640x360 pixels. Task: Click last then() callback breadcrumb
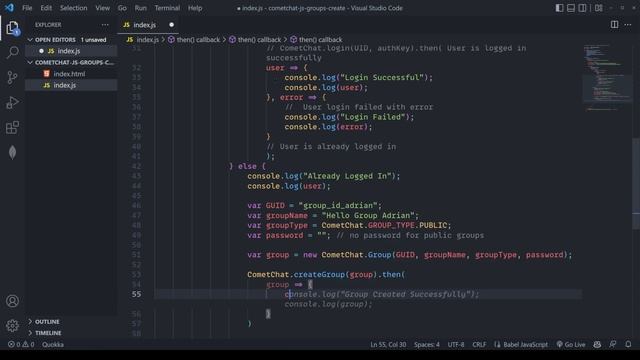pos(320,40)
